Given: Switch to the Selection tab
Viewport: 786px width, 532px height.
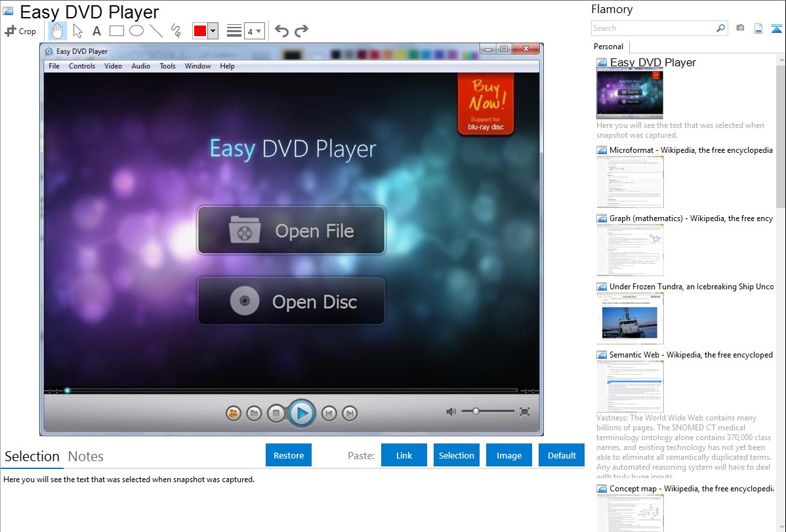Looking at the screenshot, I should 32,457.
